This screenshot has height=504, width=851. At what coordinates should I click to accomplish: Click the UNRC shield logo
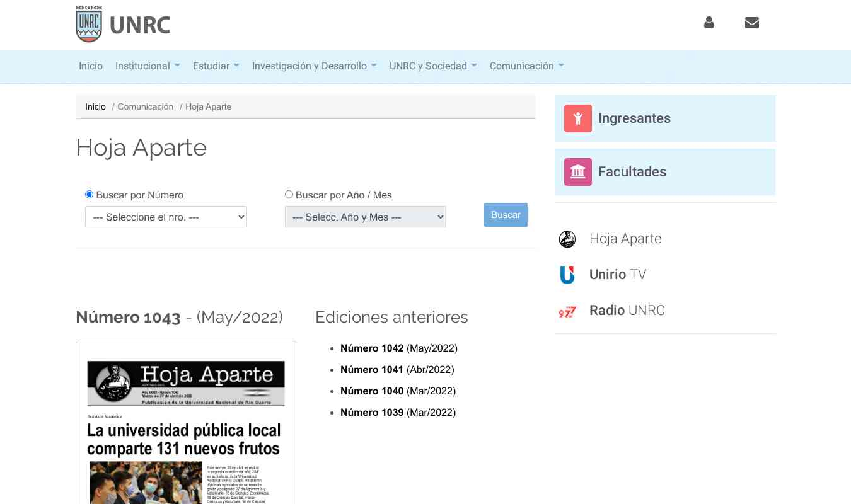(89, 24)
